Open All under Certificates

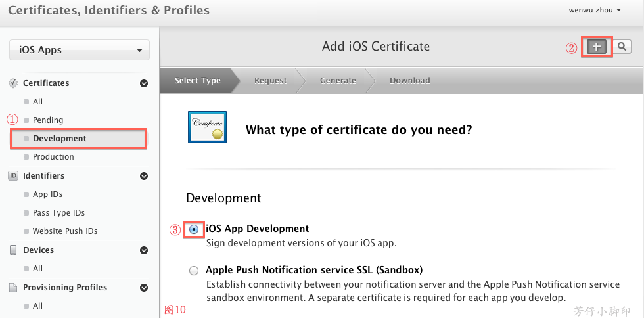[37, 101]
